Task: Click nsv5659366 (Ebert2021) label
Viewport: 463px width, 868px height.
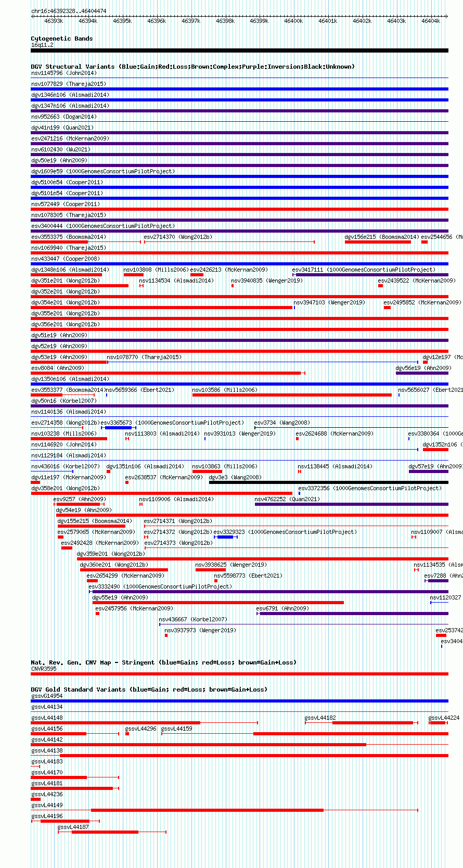Action: pos(140,390)
